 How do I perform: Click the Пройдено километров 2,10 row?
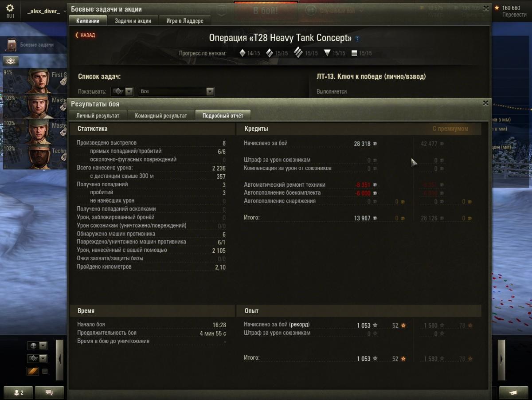pos(151,267)
